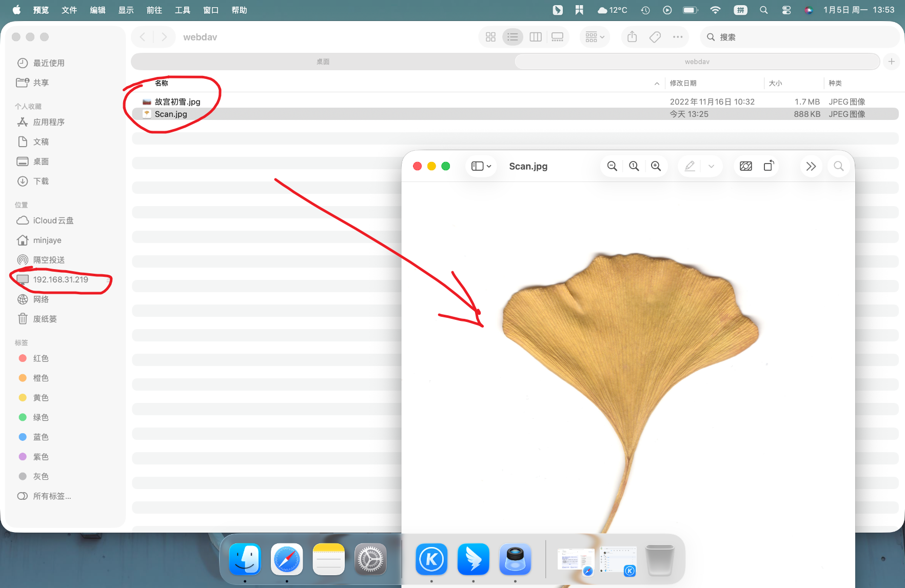Switch to the 桌面 Finder tab
This screenshot has width=905, height=588.
[x=323, y=62]
